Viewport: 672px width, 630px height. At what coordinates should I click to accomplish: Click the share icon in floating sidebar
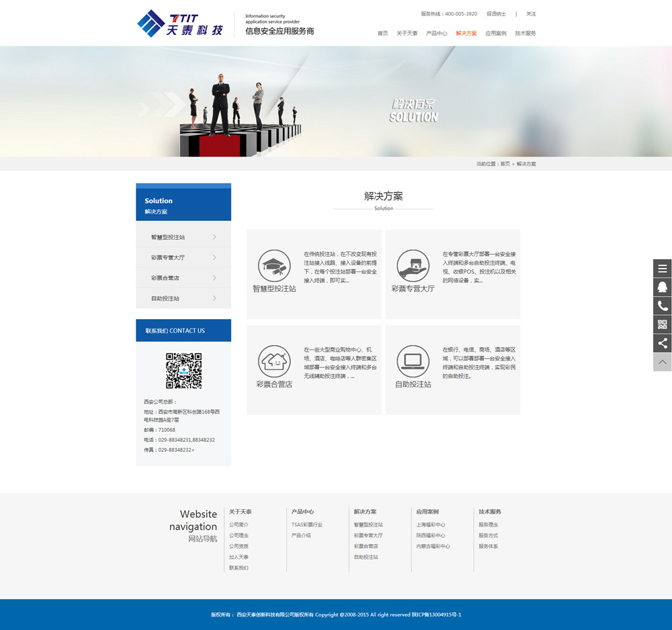coord(663,343)
